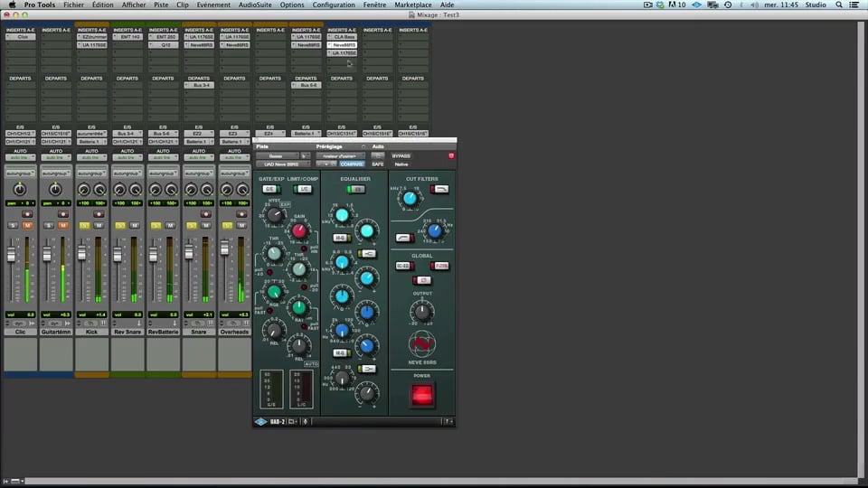This screenshot has width=868, height=488.
Task: Open the Guitarténn automation mode selector
Action: (56, 157)
